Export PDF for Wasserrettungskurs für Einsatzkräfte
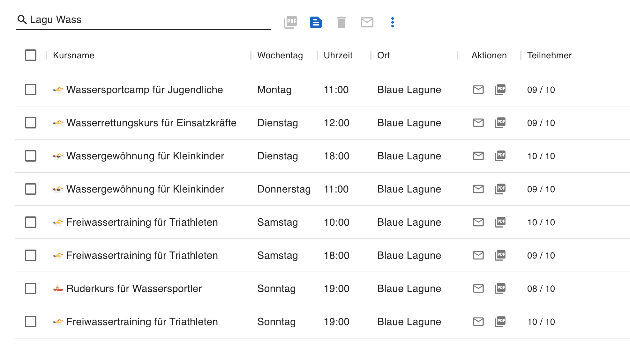630x364 pixels. click(500, 123)
